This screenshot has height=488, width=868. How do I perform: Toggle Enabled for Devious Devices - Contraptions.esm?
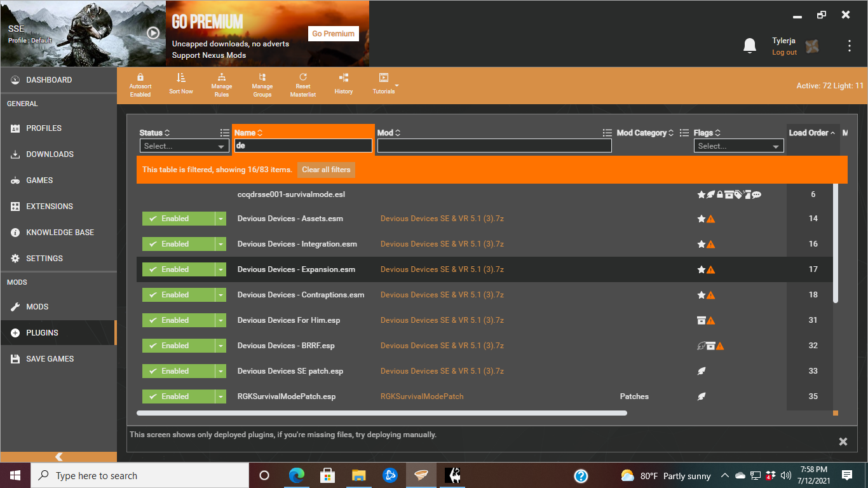(x=179, y=295)
